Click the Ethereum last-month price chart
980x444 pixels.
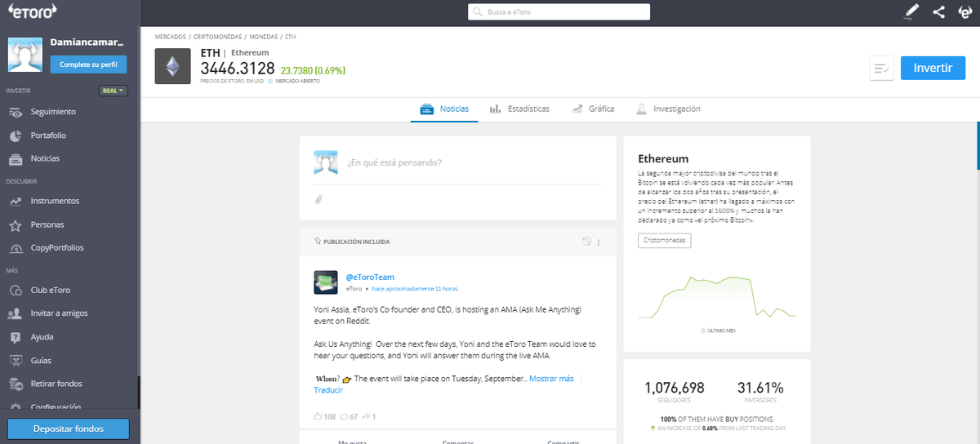[x=717, y=297]
